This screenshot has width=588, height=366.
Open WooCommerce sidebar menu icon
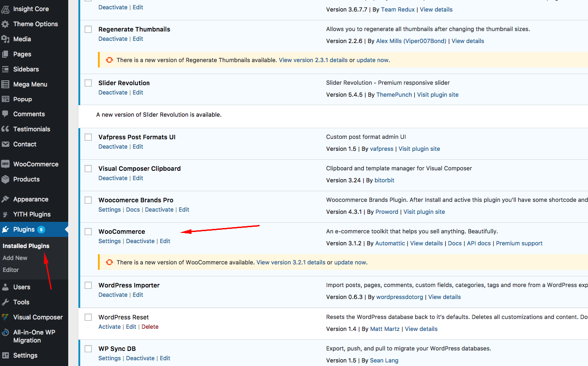(x=5, y=164)
